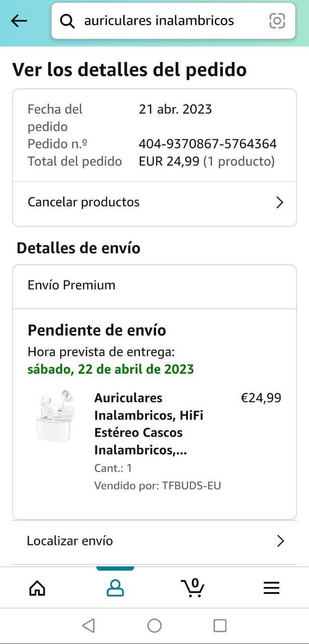Open the shopping cart icon
The image size is (309, 644).
point(193,588)
